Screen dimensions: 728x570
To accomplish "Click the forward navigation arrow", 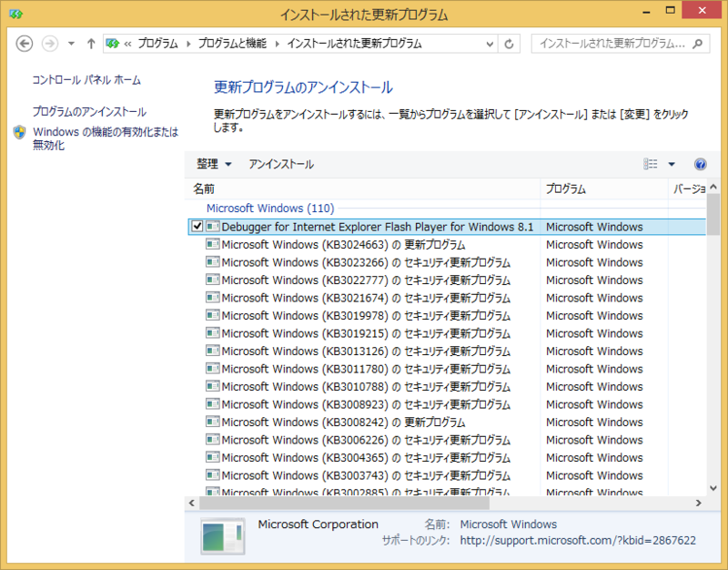I will coord(50,44).
